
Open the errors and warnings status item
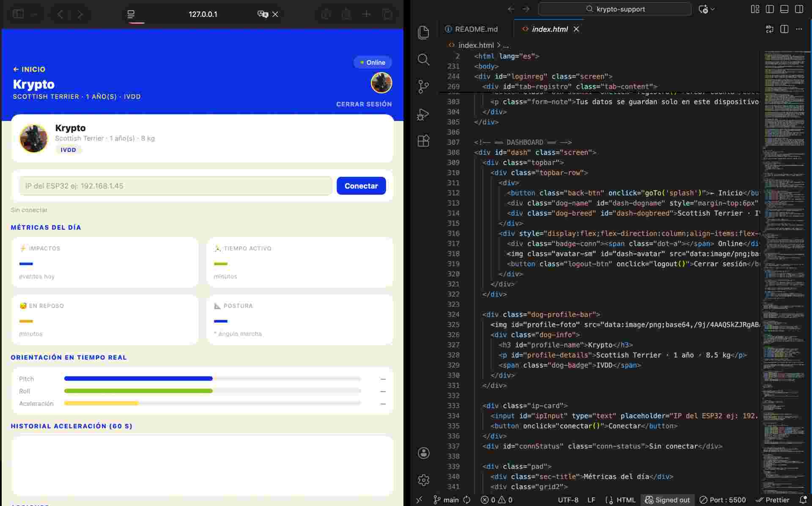tap(497, 500)
